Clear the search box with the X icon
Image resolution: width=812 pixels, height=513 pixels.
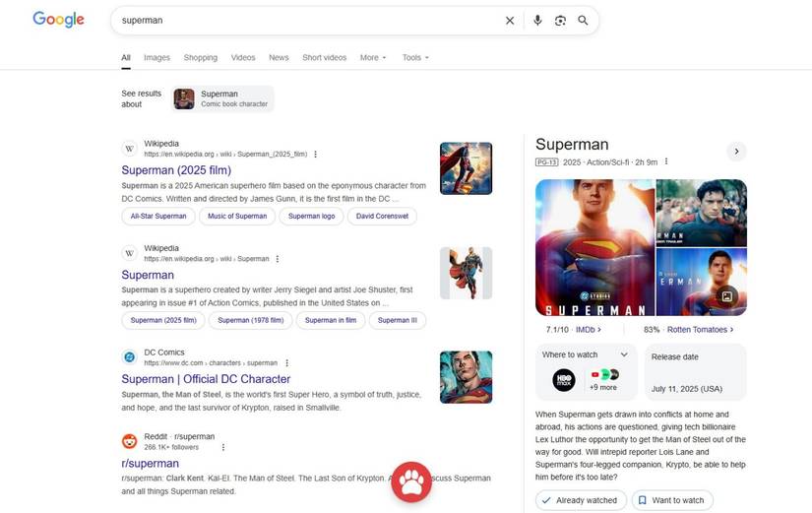click(510, 21)
